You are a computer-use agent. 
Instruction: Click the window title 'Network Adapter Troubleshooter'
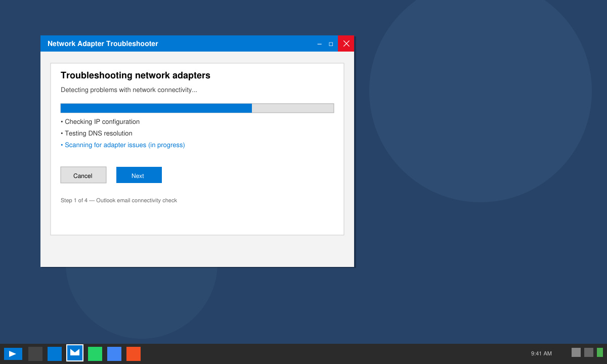coord(103,43)
